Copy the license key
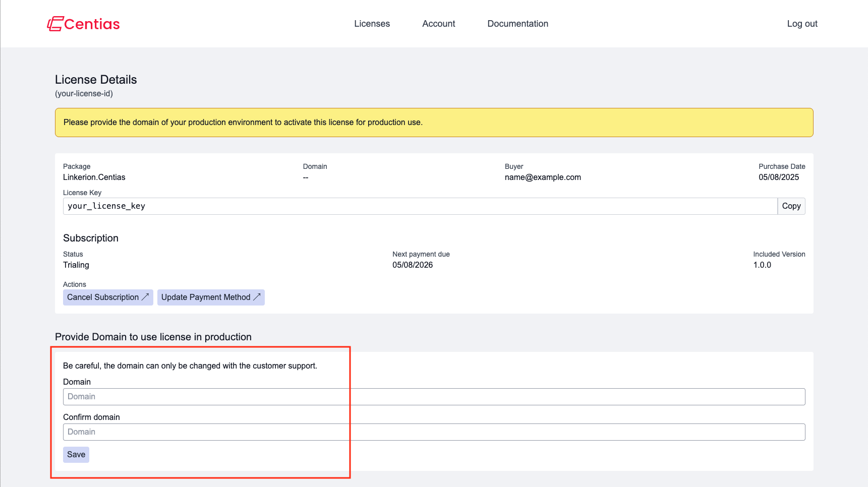Image resolution: width=868 pixels, height=487 pixels. coord(791,206)
